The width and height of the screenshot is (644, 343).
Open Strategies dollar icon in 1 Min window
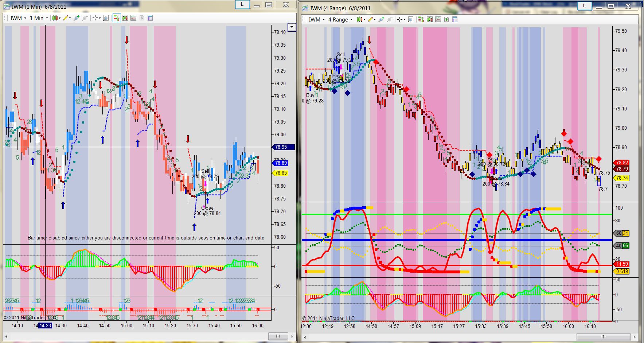(142, 18)
